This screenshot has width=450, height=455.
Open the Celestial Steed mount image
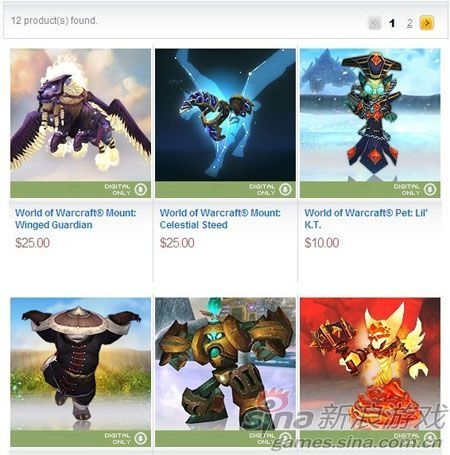coord(225,115)
